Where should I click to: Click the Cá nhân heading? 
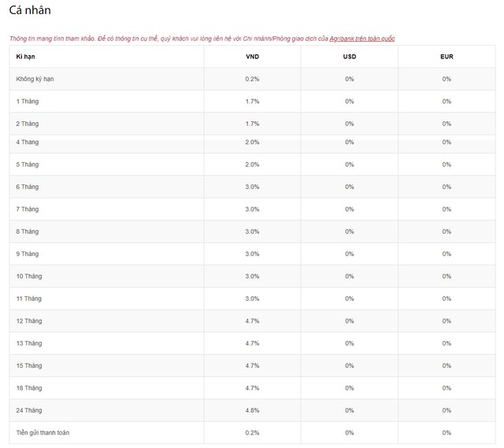pos(30,10)
